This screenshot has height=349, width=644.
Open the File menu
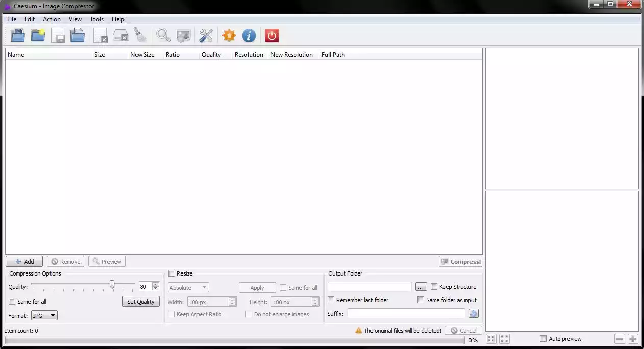[x=12, y=19]
